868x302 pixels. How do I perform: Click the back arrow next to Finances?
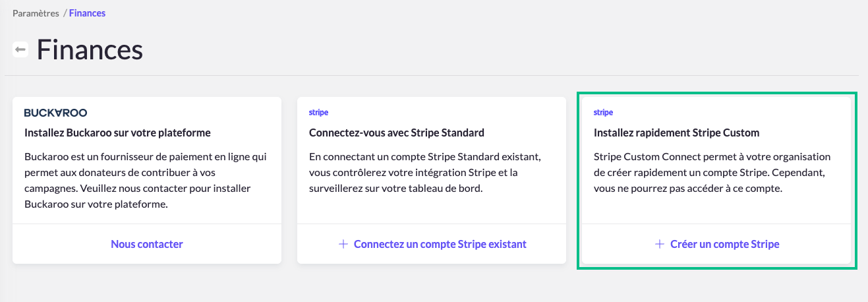click(x=20, y=50)
